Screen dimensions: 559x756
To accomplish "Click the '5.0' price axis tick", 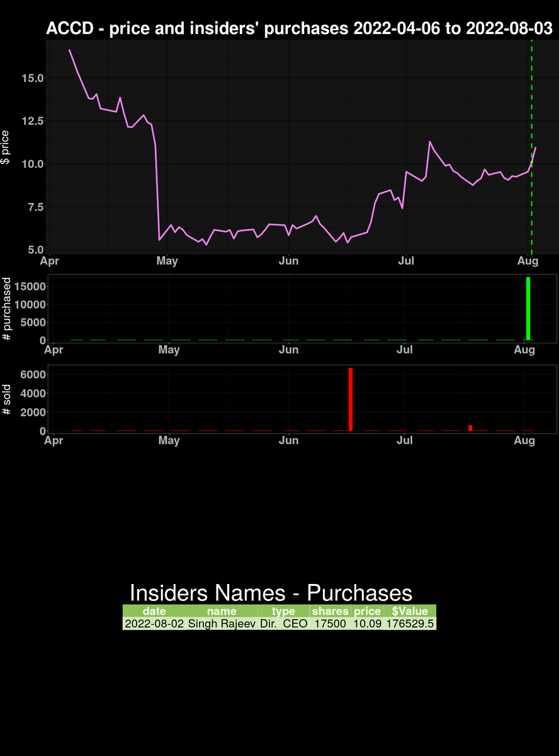I will coord(35,249).
